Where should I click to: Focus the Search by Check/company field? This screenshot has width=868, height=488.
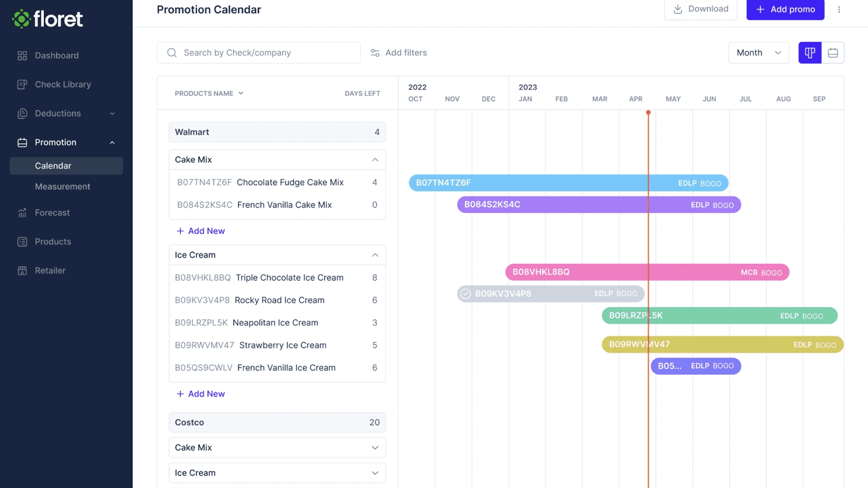pyautogui.click(x=267, y=53)
